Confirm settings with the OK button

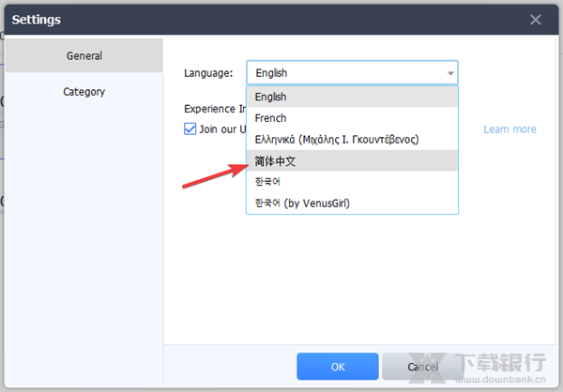(x=338, y=367)
